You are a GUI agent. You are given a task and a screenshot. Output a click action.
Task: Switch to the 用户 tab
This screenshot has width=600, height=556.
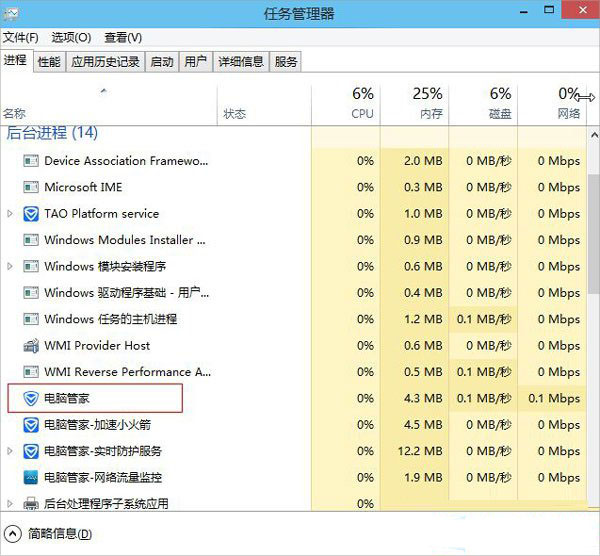(x=195, y=62)
